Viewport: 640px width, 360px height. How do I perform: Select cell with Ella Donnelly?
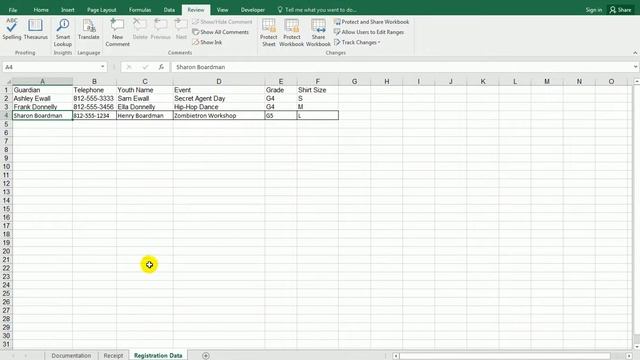tap(145, 107)
